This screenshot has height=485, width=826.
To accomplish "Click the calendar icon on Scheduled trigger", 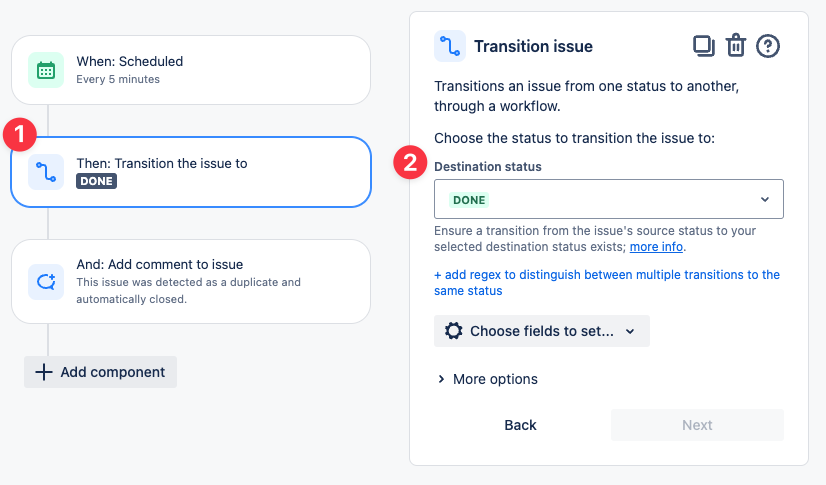I will [x=45, y=70].
